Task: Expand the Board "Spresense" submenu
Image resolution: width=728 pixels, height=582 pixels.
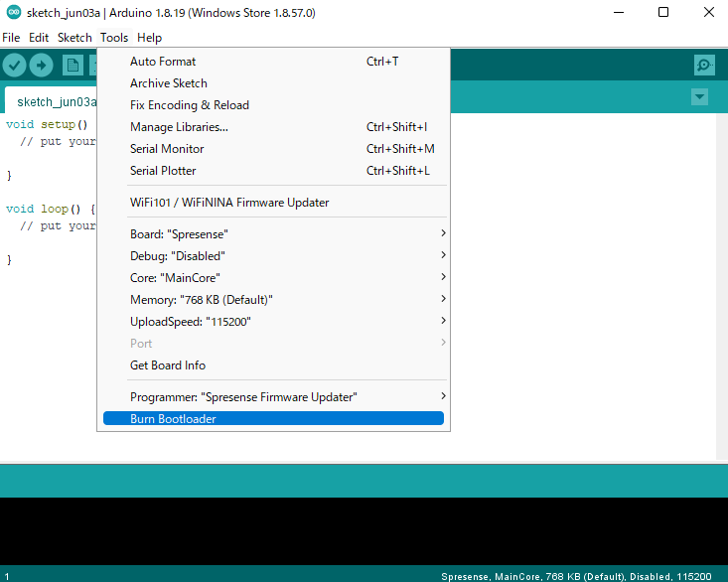Action: (x=273, y=234)
